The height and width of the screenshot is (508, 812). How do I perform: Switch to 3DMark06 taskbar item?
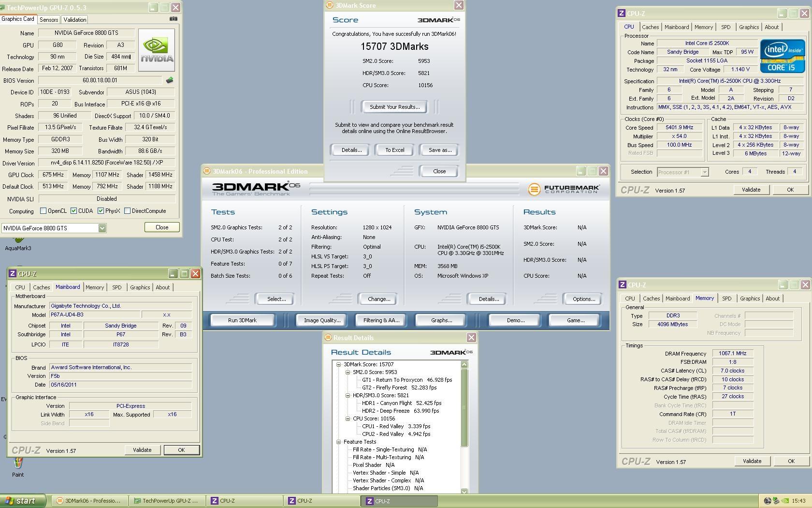pos(89,501)
